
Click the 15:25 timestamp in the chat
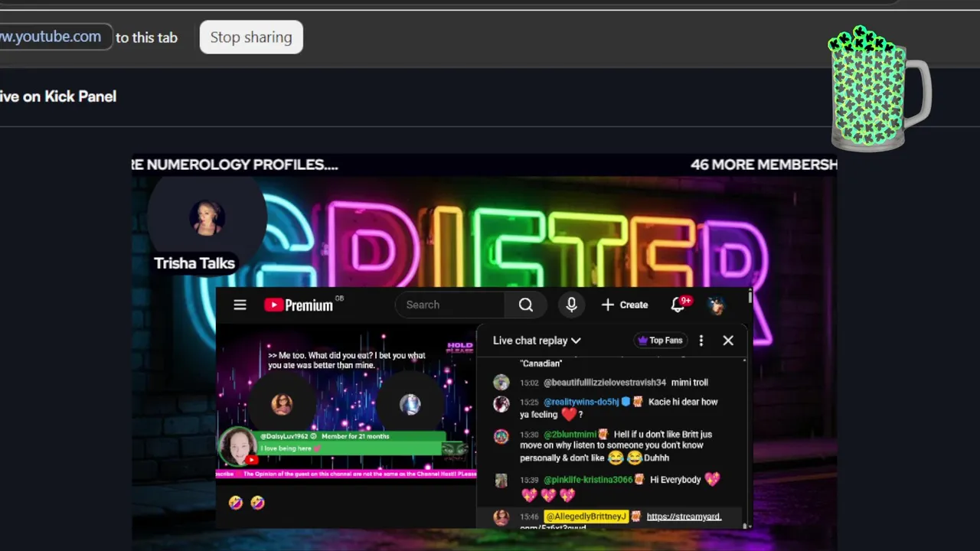click(x=529, y=402)
